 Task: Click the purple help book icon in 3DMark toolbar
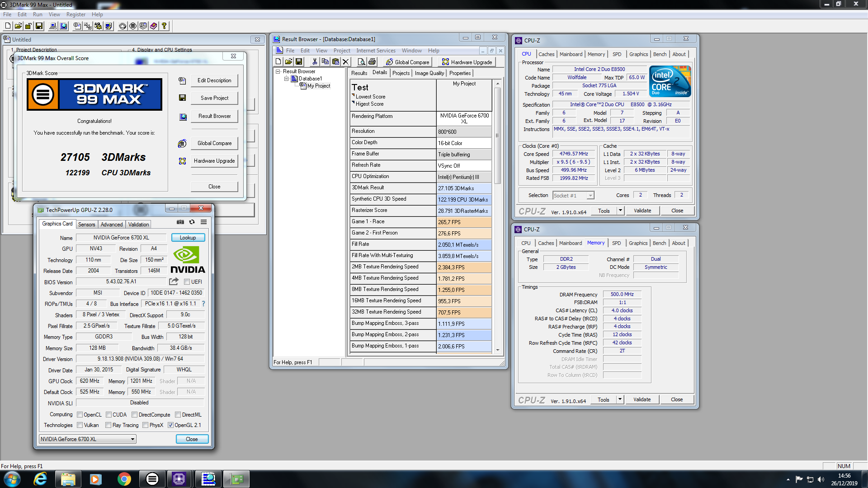coord(154,26)
